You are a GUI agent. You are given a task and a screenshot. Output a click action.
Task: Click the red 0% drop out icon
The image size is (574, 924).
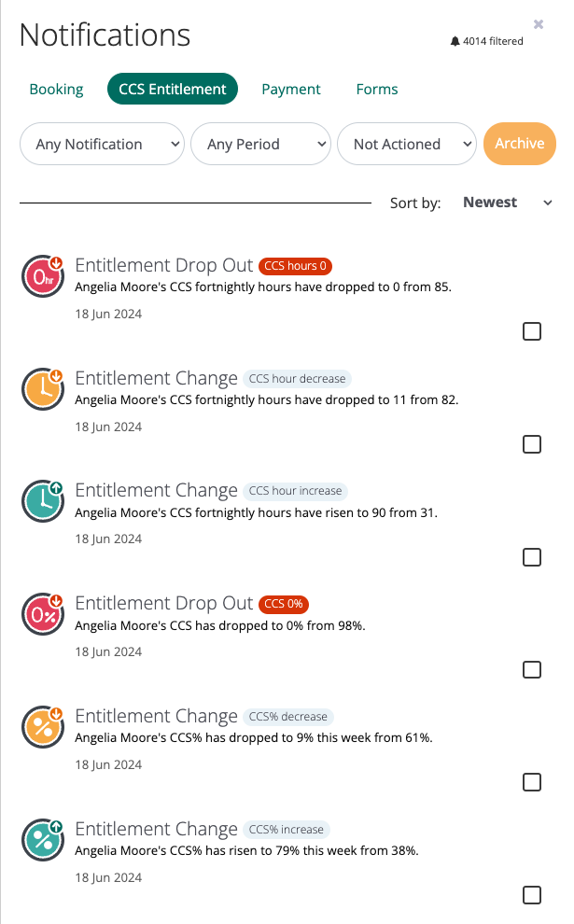42,614
